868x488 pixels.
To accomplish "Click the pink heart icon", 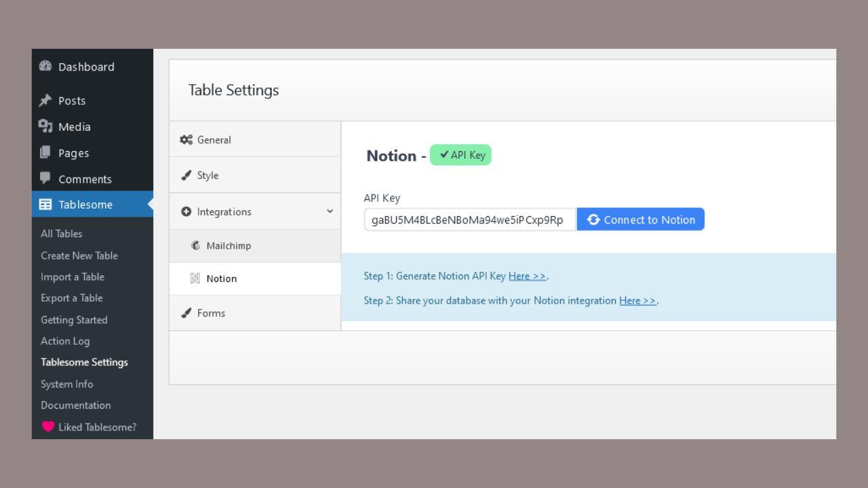I will tap(47, 427).
